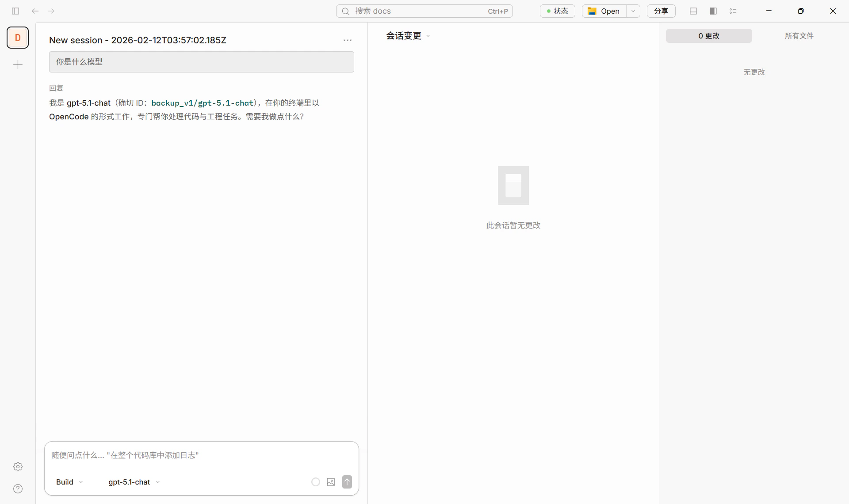Click the 分享 share button
Viewport: 849px width, 504px height.
661,11
